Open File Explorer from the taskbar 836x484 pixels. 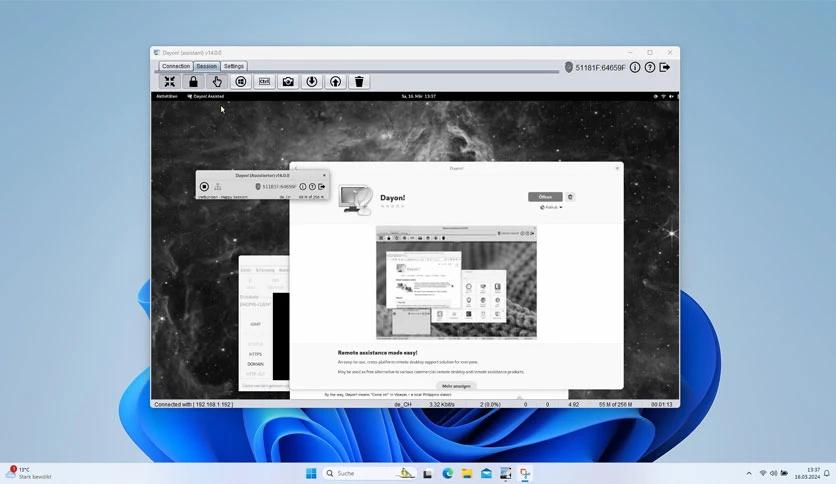tap(467, 473)
